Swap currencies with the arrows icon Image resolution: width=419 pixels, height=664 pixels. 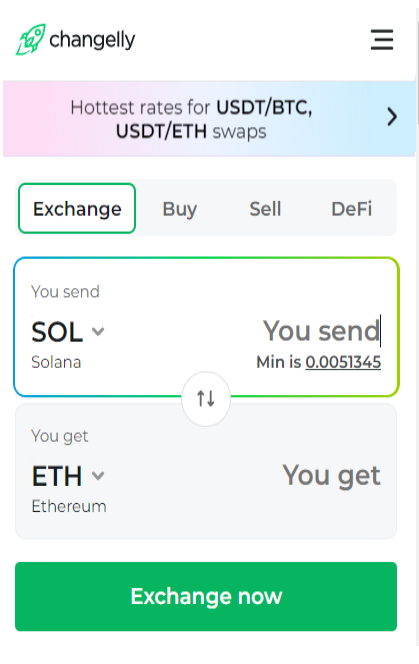tap(206, 398)
